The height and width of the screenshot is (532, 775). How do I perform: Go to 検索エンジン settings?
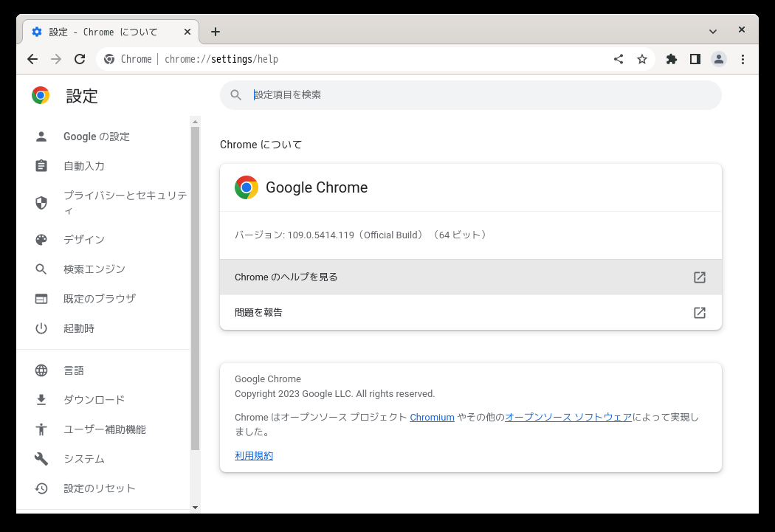(x=94, y=269)
